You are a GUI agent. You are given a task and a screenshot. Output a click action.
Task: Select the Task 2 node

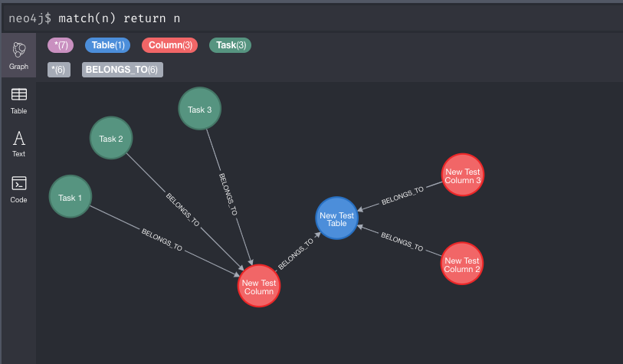111,139
